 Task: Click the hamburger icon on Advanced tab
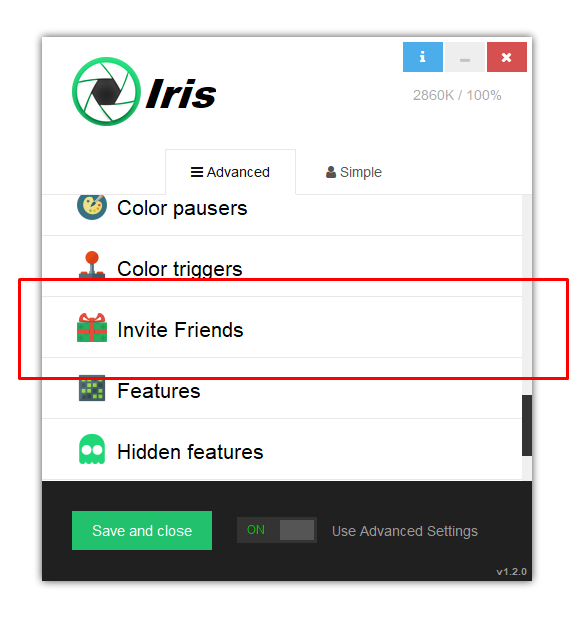[x=196, y=172]
